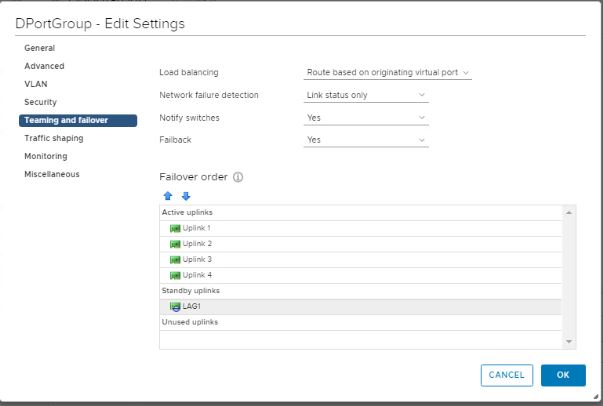
Task: Select the Uplink 2 adapter icon
Action: 175,244
